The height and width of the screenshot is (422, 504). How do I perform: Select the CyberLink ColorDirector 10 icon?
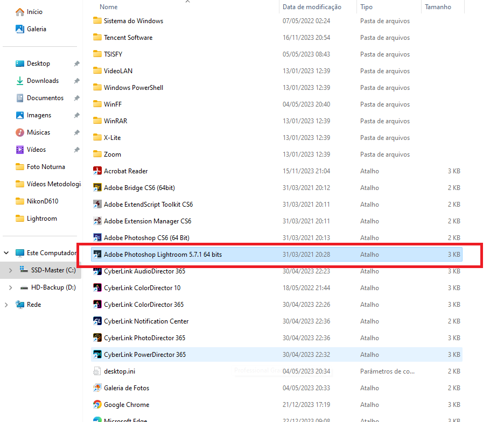click(x=97, y=288)
